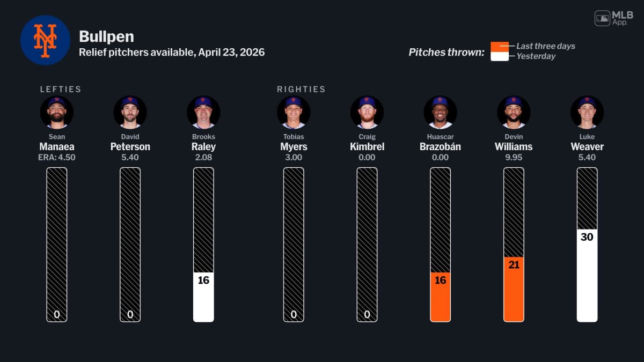Open Huascar Brazobán's player photo
This screenshot has width=644, height=362.
[x=440, y=112]
